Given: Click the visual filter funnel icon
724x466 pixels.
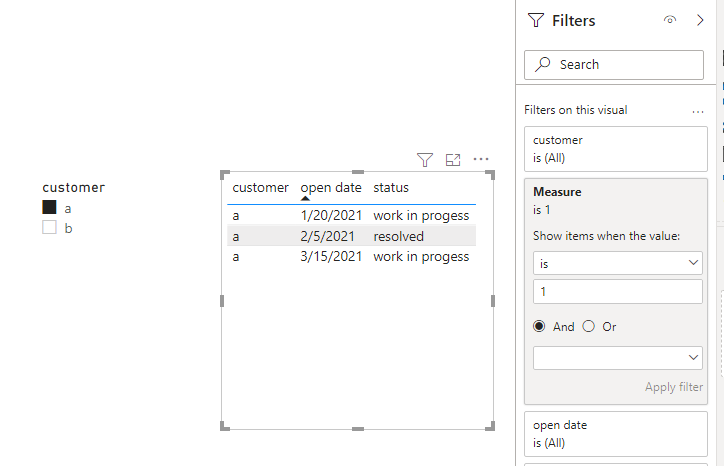Looking at the screenshot, I should point(425,160).
